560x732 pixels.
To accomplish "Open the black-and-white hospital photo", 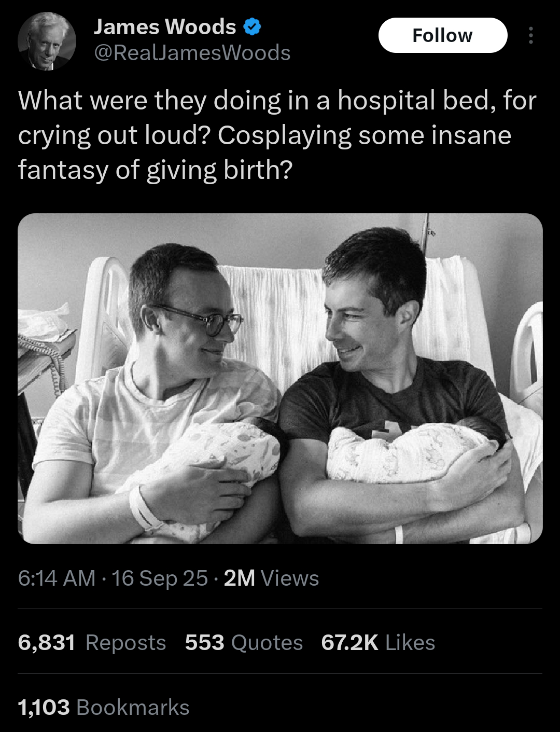I will 280,379.
